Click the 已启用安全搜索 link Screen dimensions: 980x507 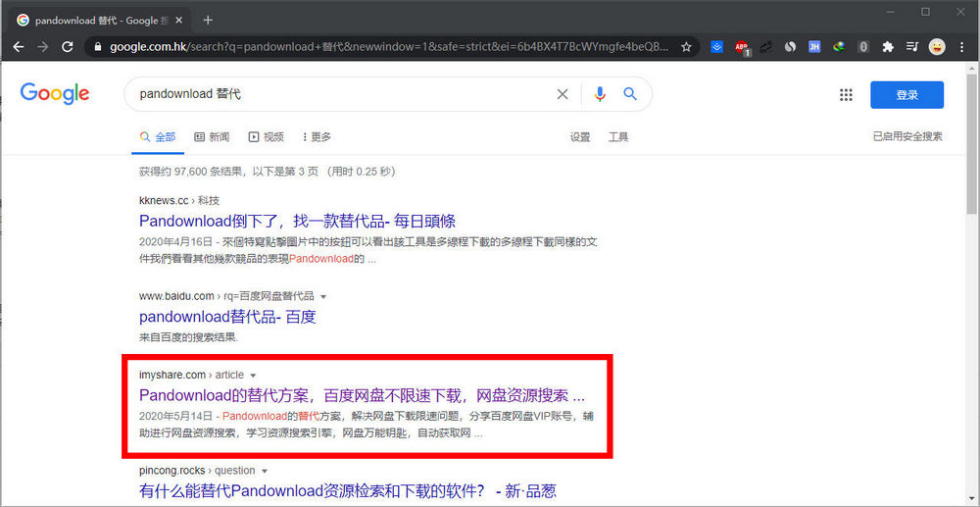[x=907, y=136]
